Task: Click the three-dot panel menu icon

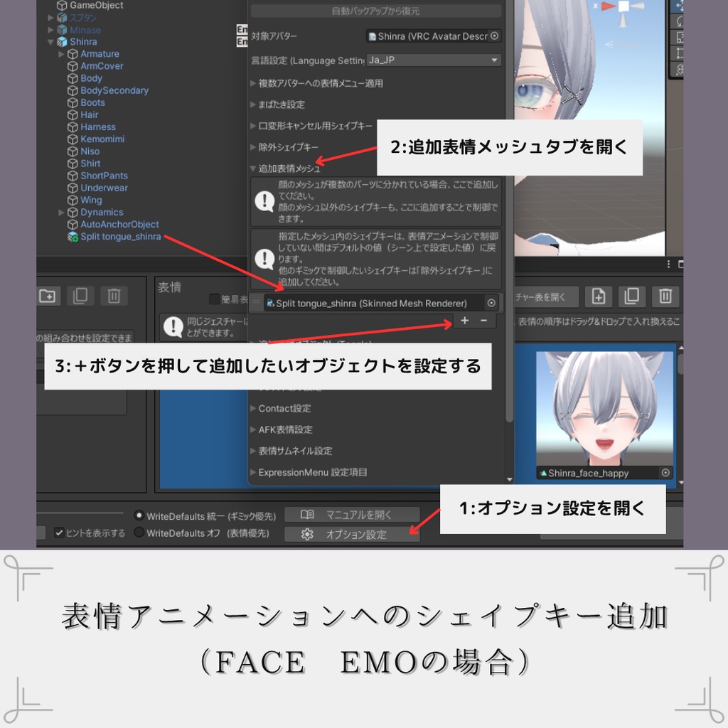Action: pos(668,264)
